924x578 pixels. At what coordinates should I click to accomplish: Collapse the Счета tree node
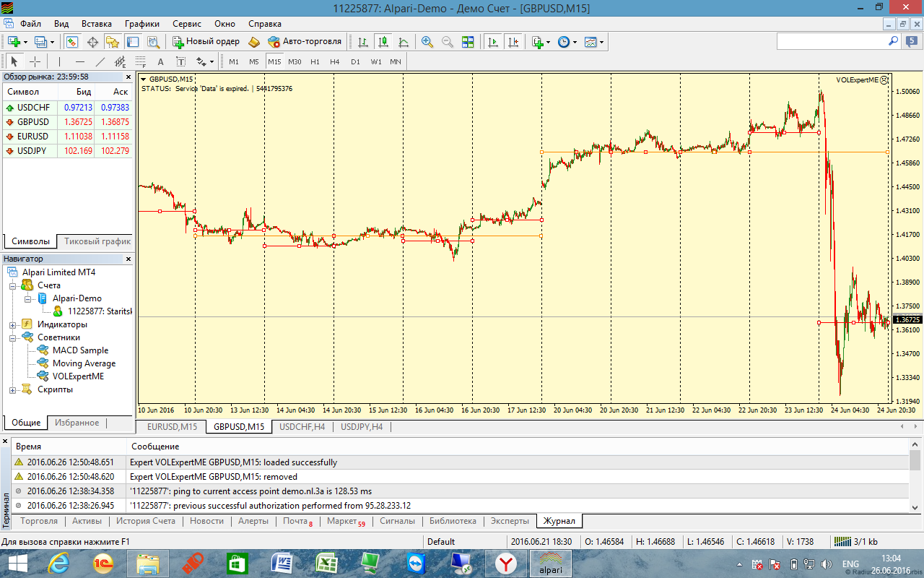pyautogui.click(x=12, y=285)
